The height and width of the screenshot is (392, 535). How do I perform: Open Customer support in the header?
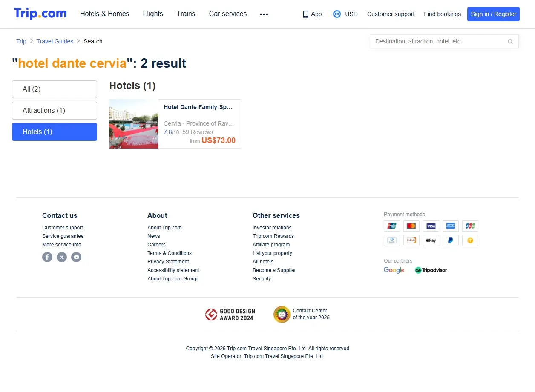391,14
